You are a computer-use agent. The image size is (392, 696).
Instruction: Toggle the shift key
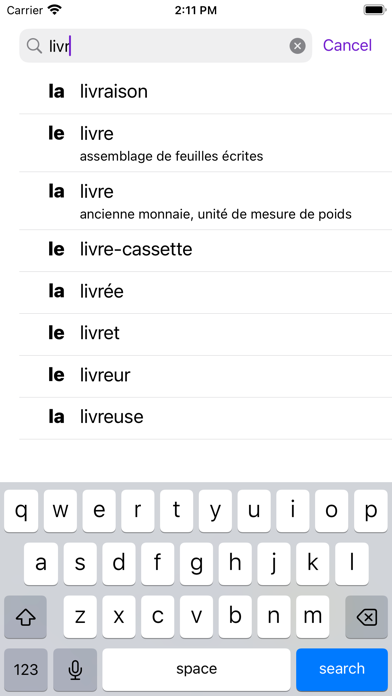(x=25, y=617)
